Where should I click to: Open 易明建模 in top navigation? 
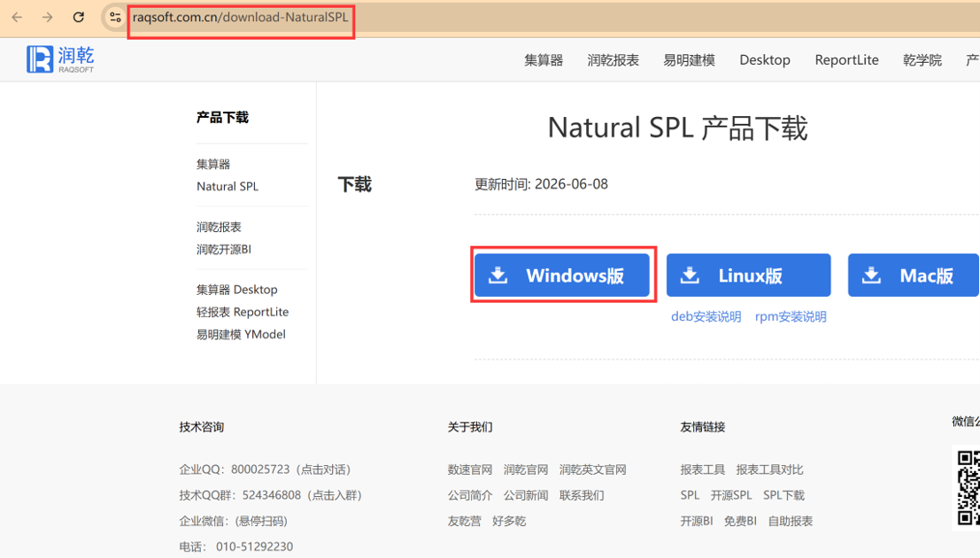[x=689, y=60]
